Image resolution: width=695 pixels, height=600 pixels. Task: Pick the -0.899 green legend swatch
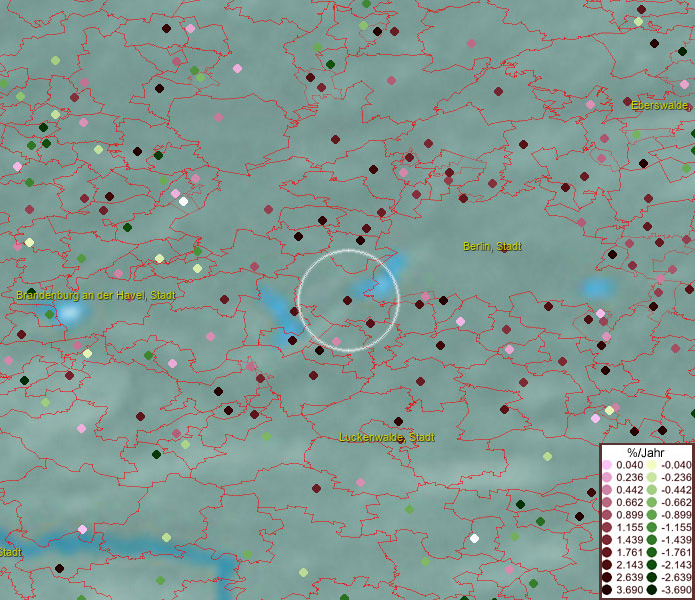pos(652,515)
